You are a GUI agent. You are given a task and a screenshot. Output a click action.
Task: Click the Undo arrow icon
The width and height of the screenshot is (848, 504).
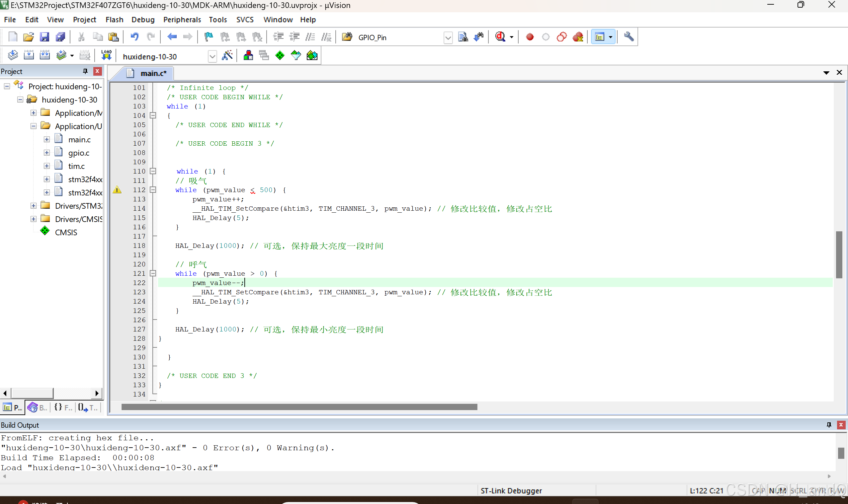click(134, 37)
